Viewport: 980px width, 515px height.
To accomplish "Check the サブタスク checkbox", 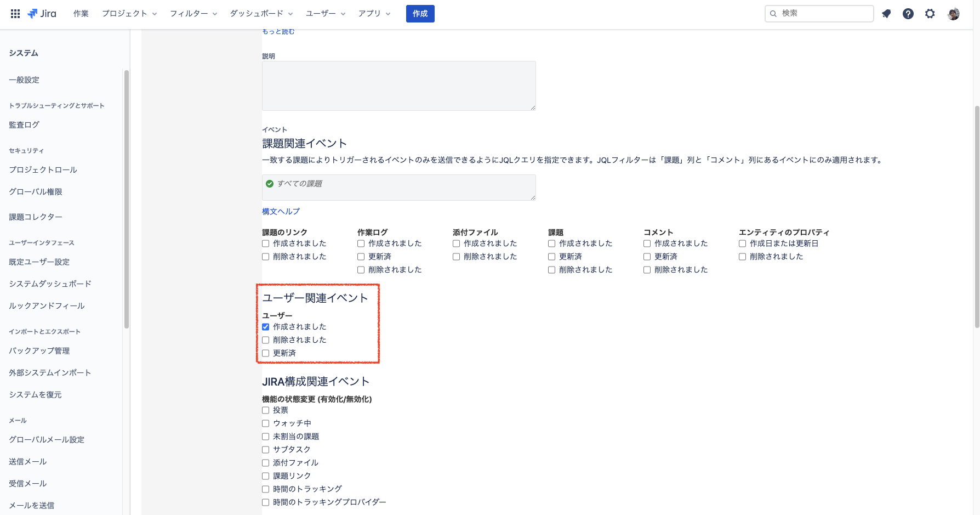I will click(x=266, y=450).
